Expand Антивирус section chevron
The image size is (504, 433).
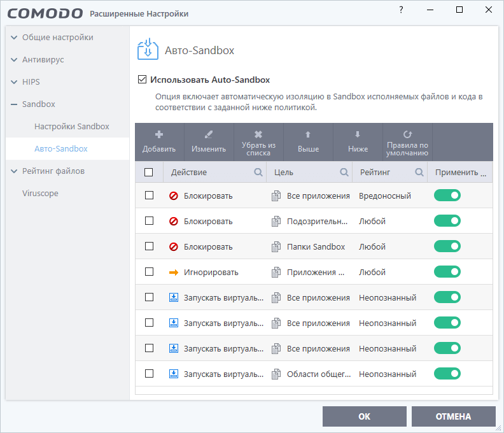point(14,59)
